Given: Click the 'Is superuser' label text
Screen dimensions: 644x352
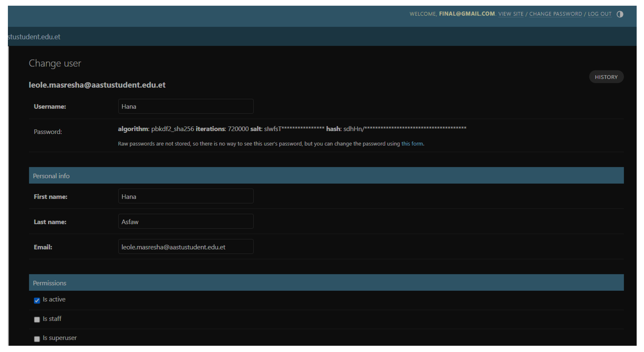Looking at the screenshot, I should click(60, 338).
